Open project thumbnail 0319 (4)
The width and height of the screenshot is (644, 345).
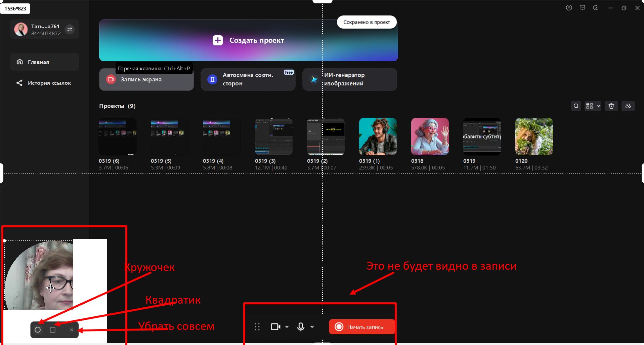(222, 137)
